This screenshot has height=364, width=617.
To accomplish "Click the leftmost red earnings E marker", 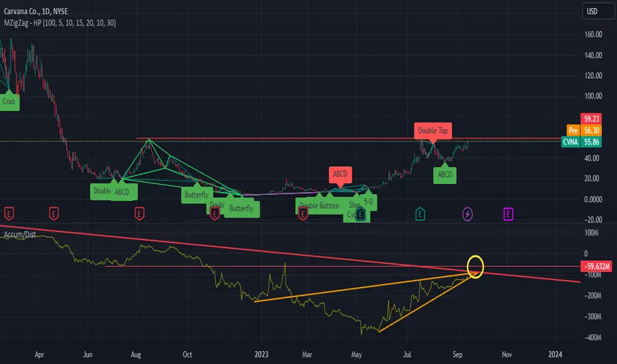I will (x=9, y=214).
